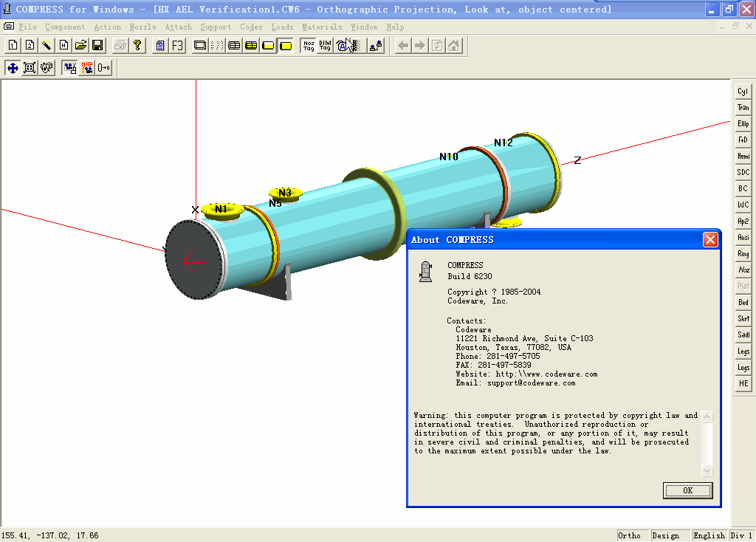Click the zoom-to-fit extents icon

(30, 68)
